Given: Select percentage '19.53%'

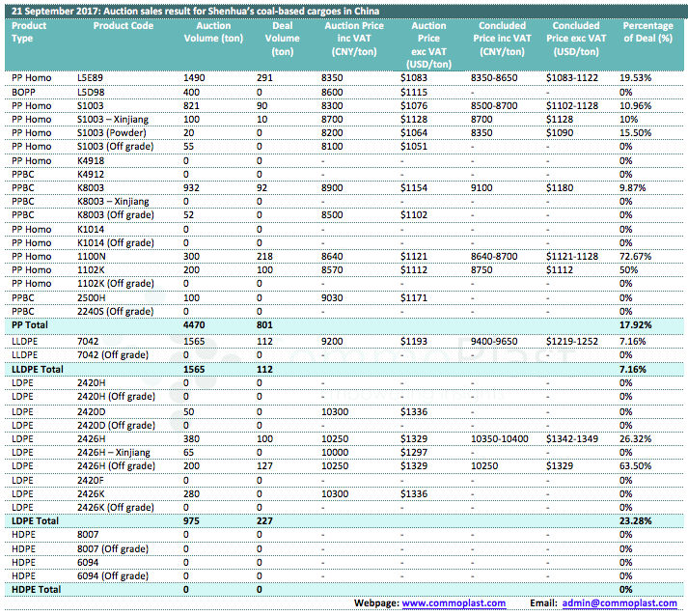Looking at the screenshot, I should [635, 77].
